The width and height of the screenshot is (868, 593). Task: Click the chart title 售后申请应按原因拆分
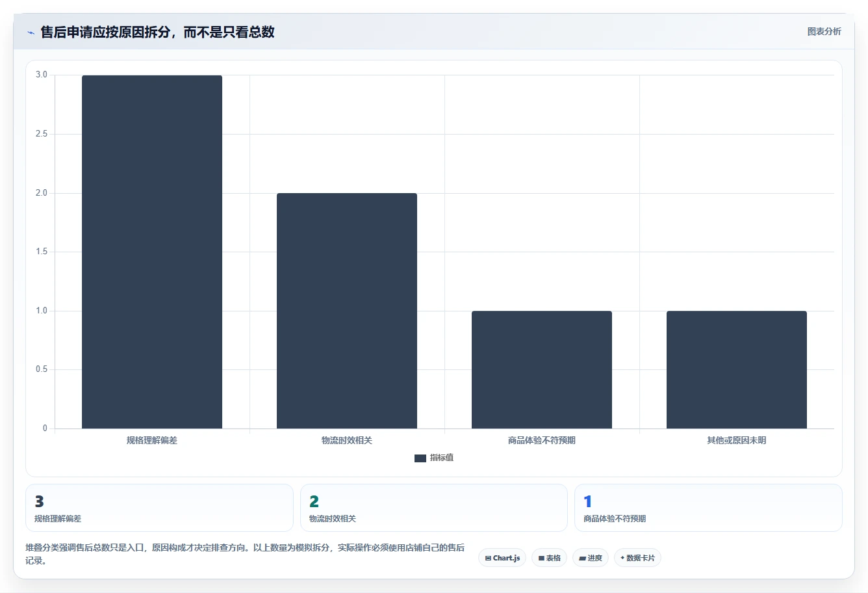click(x=158, y=32)
